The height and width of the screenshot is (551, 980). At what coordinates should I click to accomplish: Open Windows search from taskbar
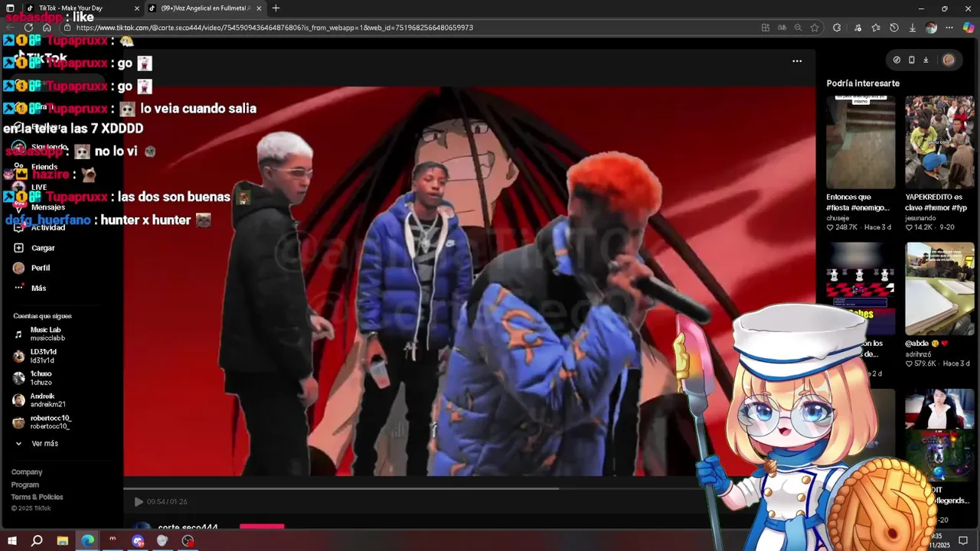37,541
